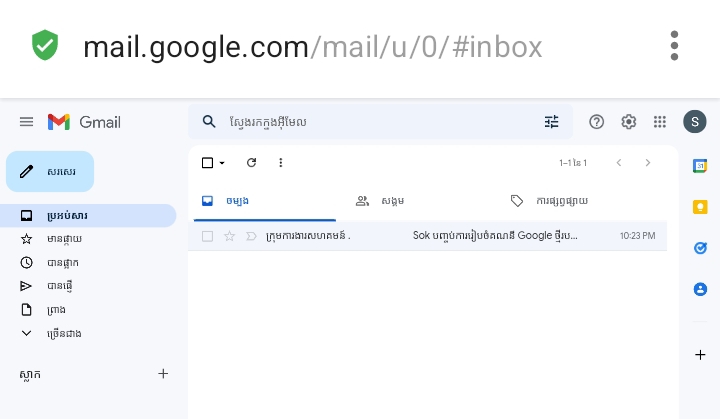
Task: Open the Support help icon
Action: [x=597, y=122]
